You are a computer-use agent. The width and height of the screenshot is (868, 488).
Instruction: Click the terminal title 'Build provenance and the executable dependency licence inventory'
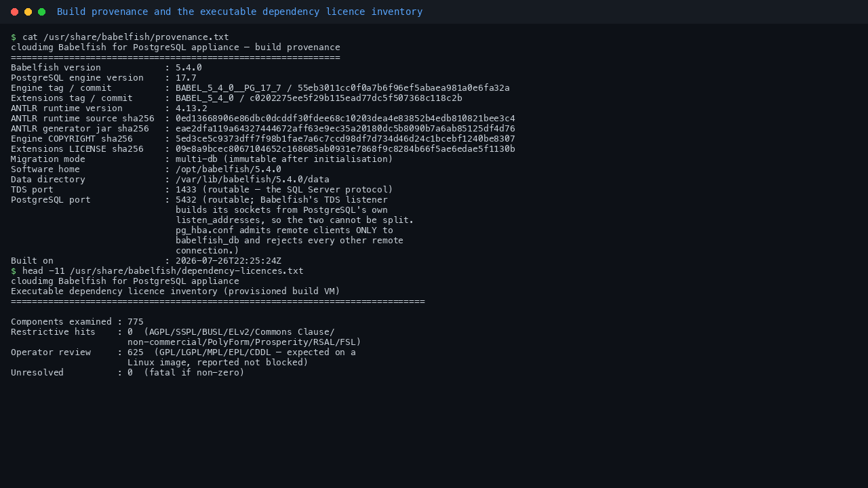pos(239,12)
